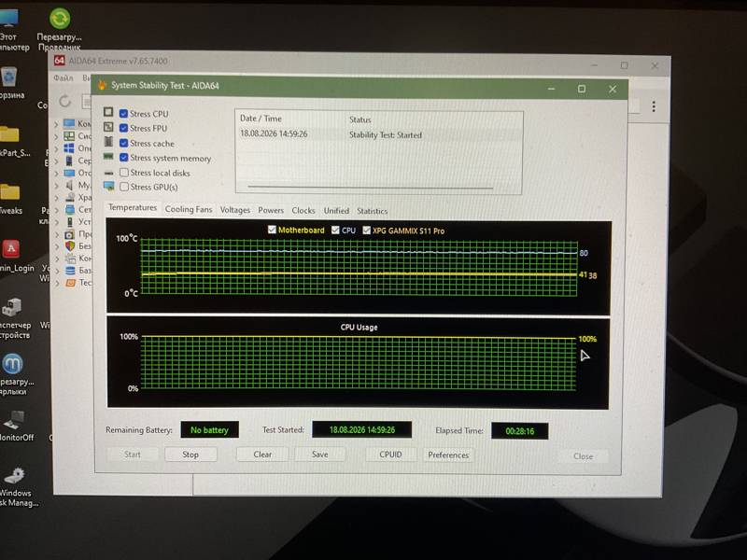Toggle the Motherboard temperature graph checkbox
The width and height of the screenshot is (747, 560).
272,230
